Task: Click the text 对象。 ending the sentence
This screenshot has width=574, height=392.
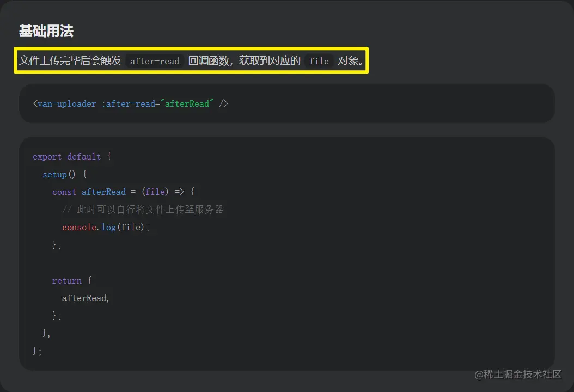Action: pos(350,60)
